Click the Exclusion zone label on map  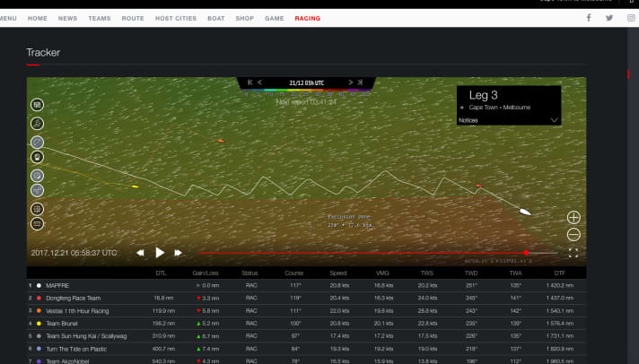[349, 217]
